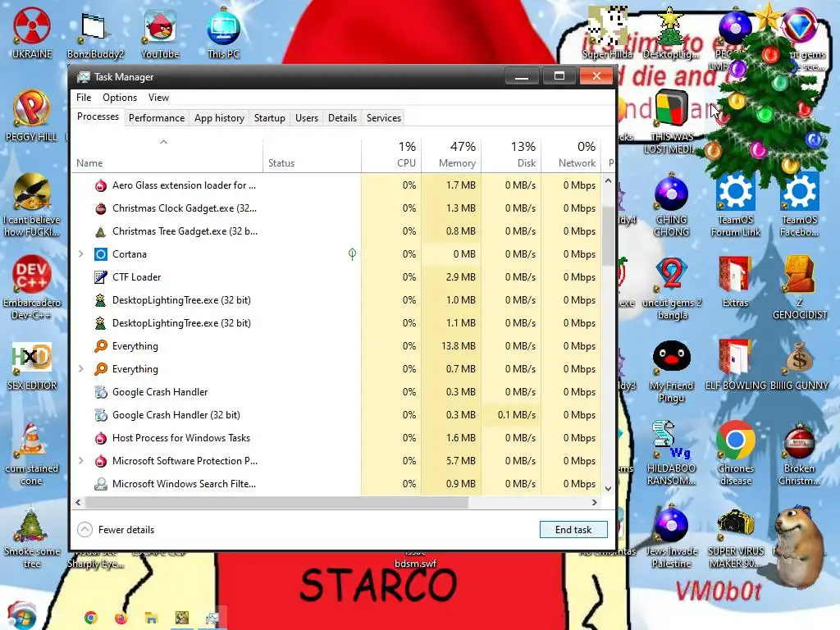Select the PEGGY HILL desktop icon
840x630 pixels.
click(32, 116)
